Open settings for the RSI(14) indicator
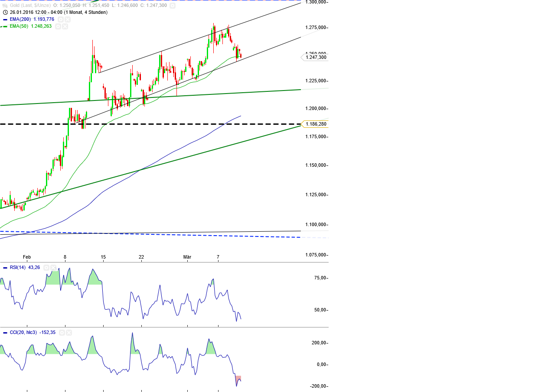The height and width of the screenshot is (392, 535). (46, 267)
